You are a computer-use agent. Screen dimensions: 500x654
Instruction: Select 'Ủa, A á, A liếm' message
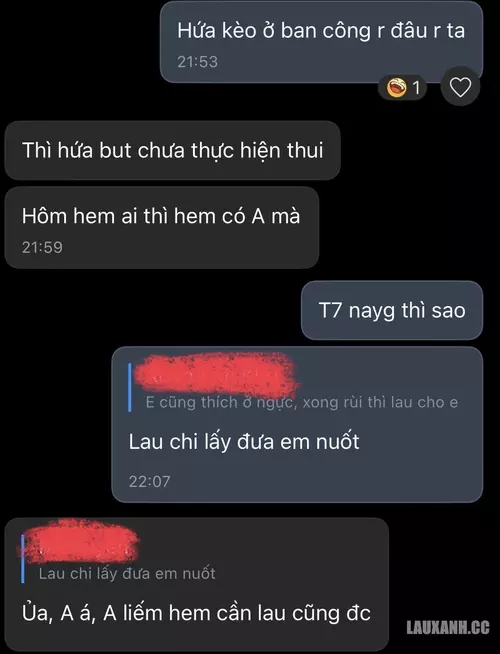(196, 614)
